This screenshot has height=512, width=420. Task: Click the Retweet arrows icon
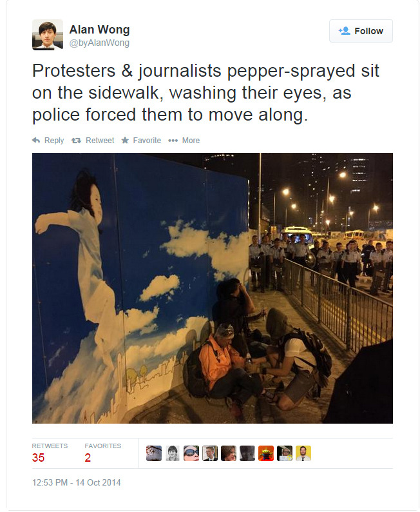(x=76, y=141)
